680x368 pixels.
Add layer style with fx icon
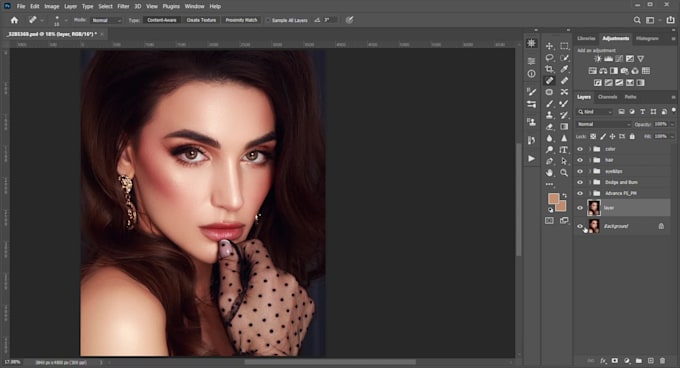tap(603, 361)
